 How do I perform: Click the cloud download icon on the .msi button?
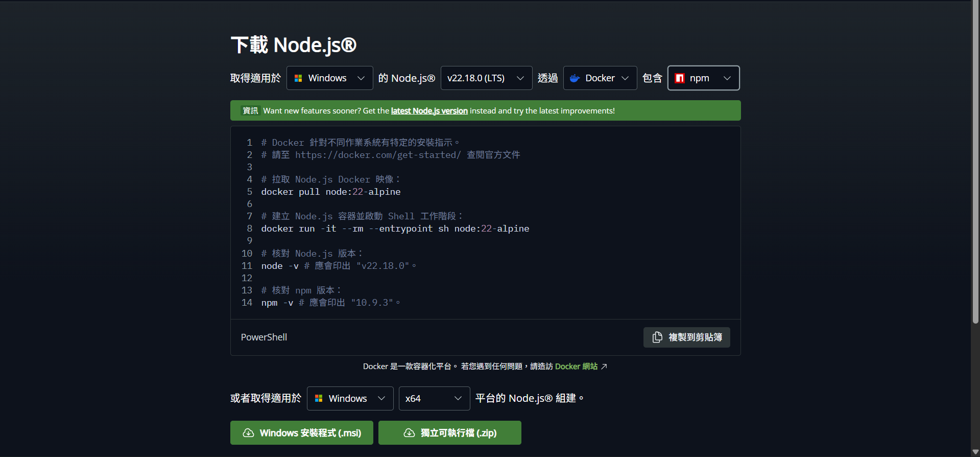(248, 433)
